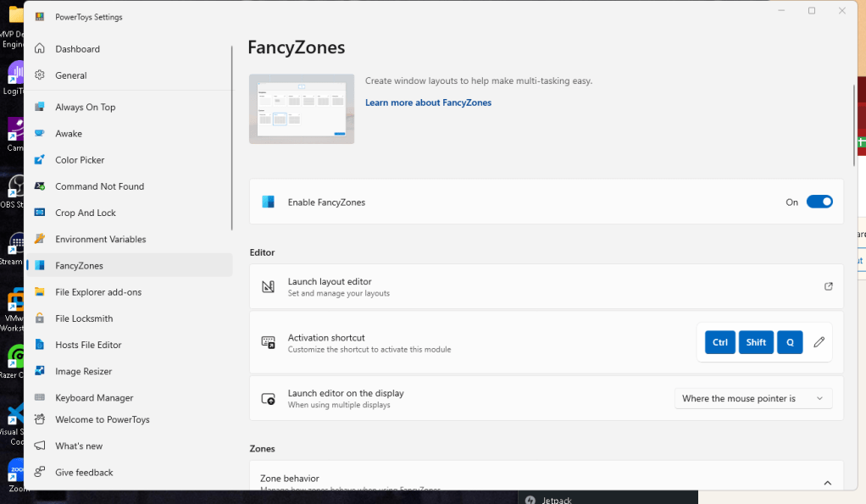Select Always On Top in sidebar
Image resolution: width=866 pixels, height=504 pixels.
coord(130,107)
